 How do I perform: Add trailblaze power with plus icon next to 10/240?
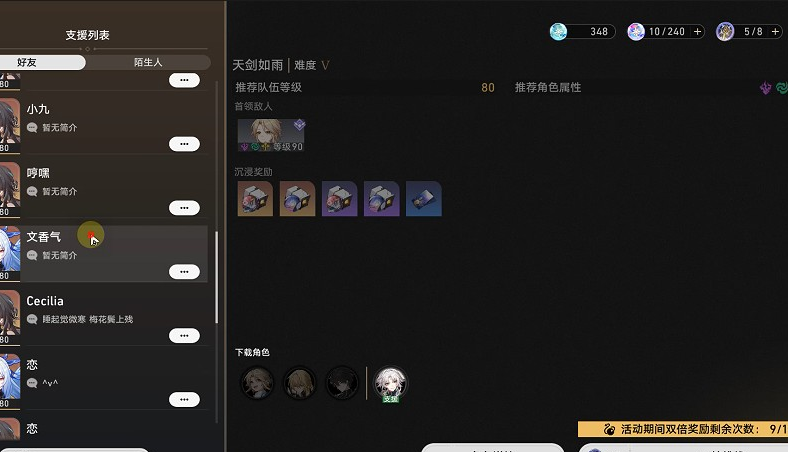coord(698,32)
